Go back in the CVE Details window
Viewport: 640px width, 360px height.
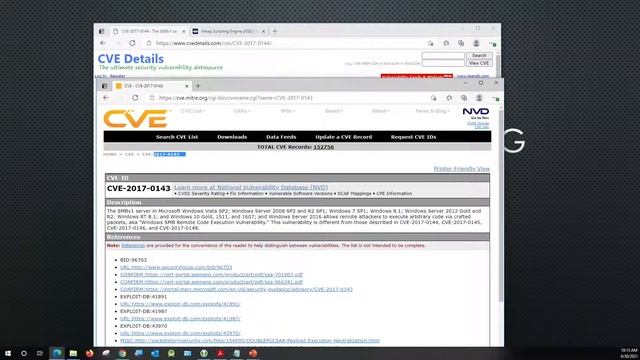(x=103, y=43)
